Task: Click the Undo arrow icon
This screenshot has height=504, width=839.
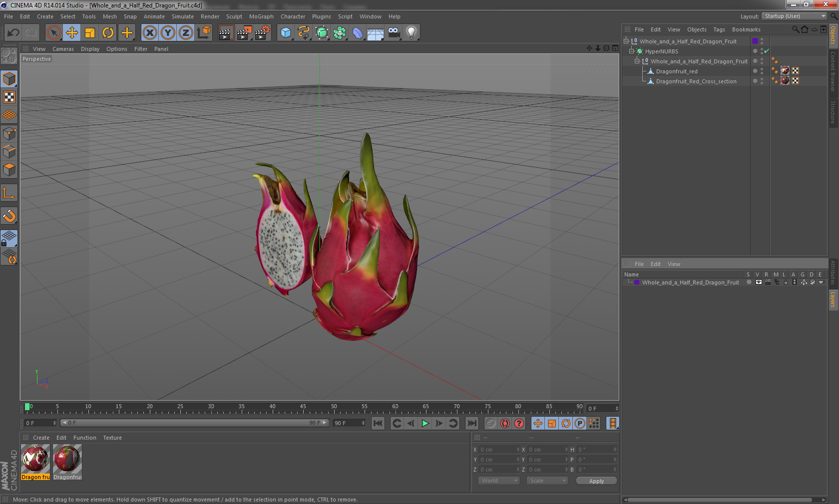Action: tap(13, 33)
